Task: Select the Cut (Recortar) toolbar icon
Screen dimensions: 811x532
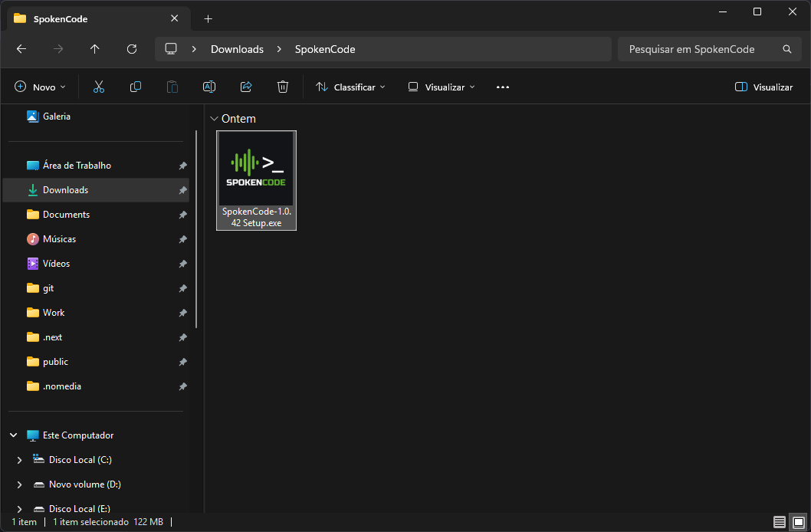Action: [98, 87]
